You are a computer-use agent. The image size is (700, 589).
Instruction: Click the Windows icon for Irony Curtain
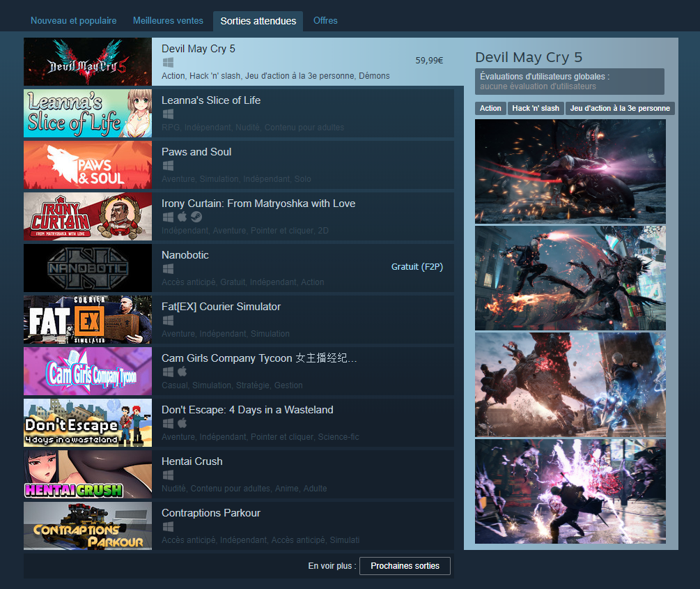168,217
